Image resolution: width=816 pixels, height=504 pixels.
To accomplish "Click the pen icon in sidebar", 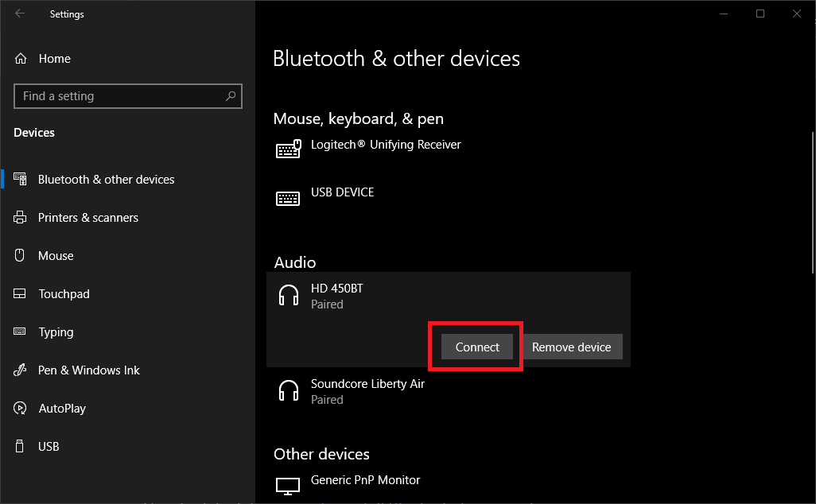I will click(20, 370).
